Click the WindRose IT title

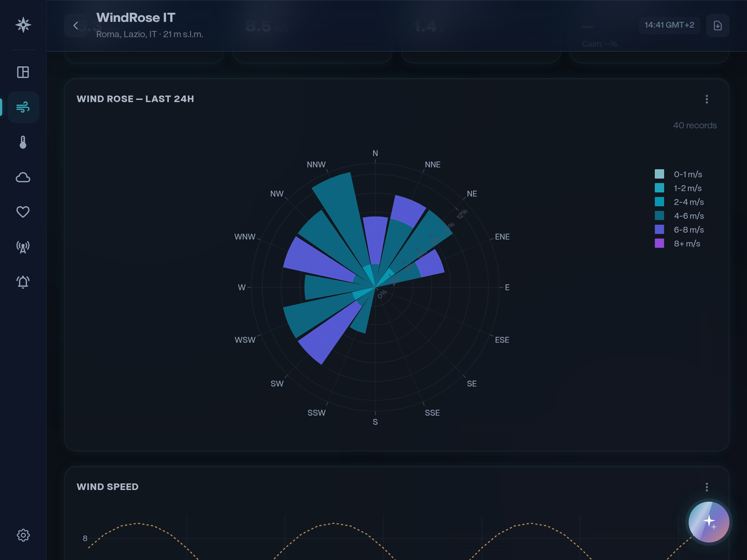tap(136, 17)
